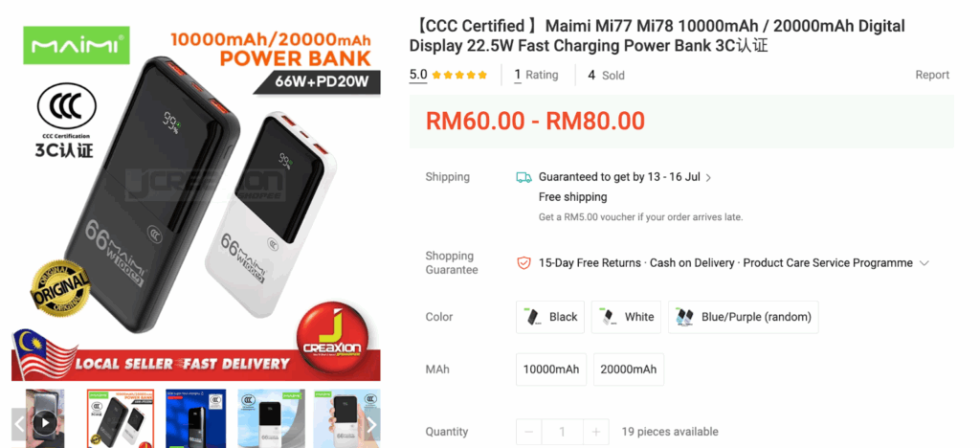Viewport: 980px width, 448px height.
Task: Click the Shopping Guarantee shield icon
Action: (523, 263)
